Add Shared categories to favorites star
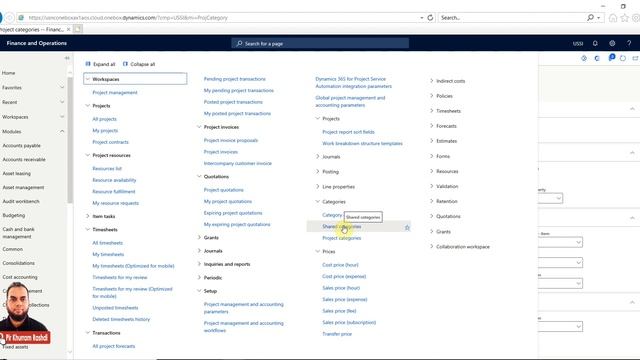640x360 pixels. (407, 228)
